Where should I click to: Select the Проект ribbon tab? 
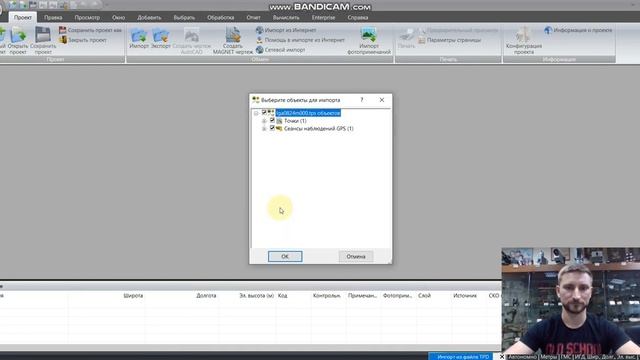pyautogui.click(x=23, y=18)
